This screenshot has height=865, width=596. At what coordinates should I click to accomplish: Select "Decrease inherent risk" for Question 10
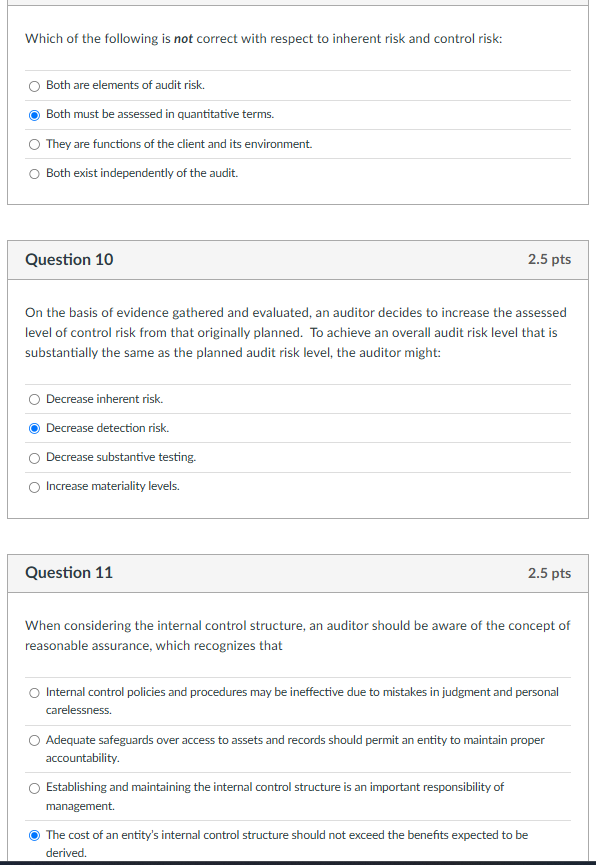coord(33,399)
